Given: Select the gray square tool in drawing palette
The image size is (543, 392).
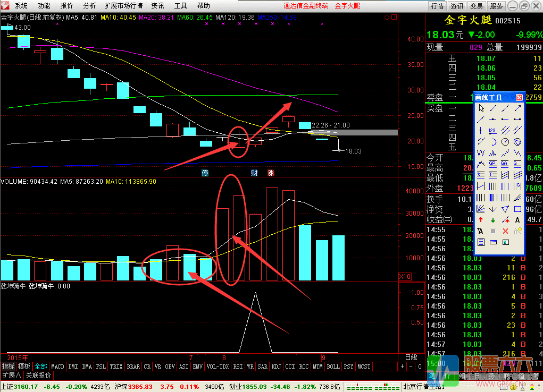Looking at the screenshot, I should [x=493, y=231].
